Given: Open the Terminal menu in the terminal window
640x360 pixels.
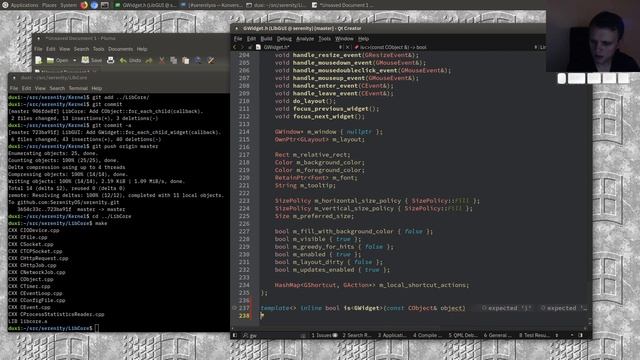Looking at the screenshot, I should (x=78, y=88).
